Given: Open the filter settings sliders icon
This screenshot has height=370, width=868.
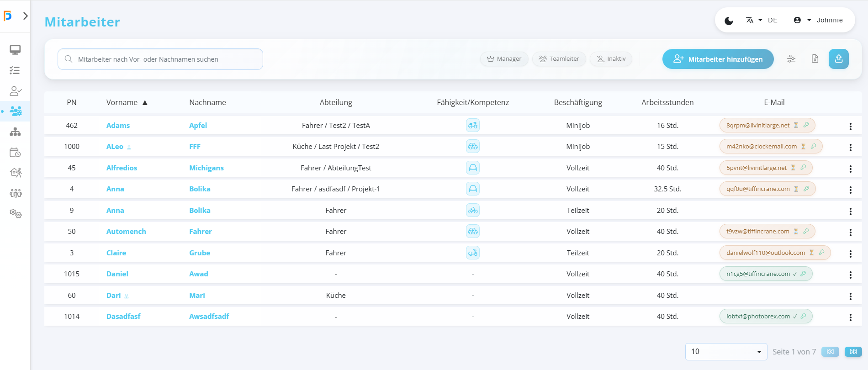Looking at the screenshot, I should [x=791, y=59].
